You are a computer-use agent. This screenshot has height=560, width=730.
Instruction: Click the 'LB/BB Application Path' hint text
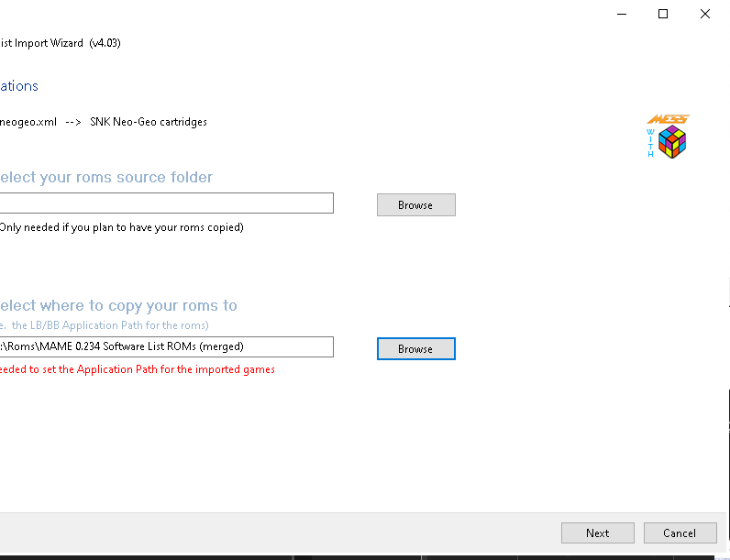[104, 325]
